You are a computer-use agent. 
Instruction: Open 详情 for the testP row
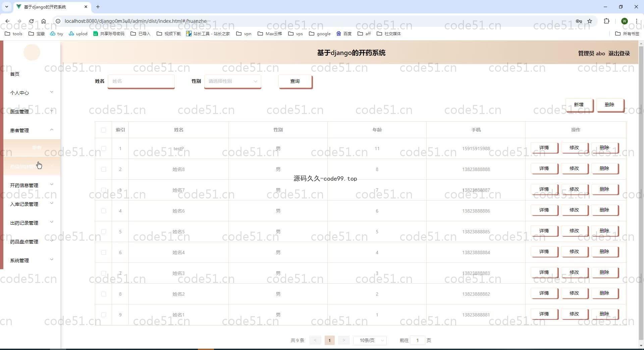coord(544,148)
